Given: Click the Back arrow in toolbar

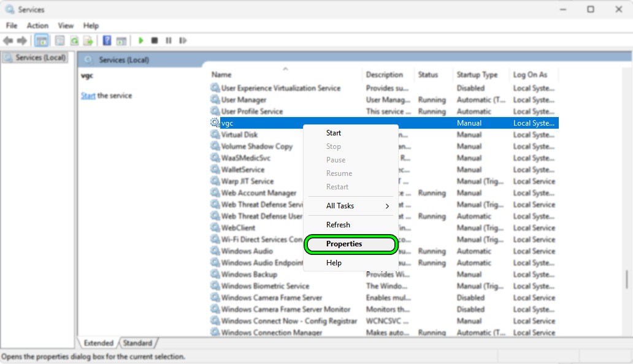Looking at the screenshot, I should [8, 40].
